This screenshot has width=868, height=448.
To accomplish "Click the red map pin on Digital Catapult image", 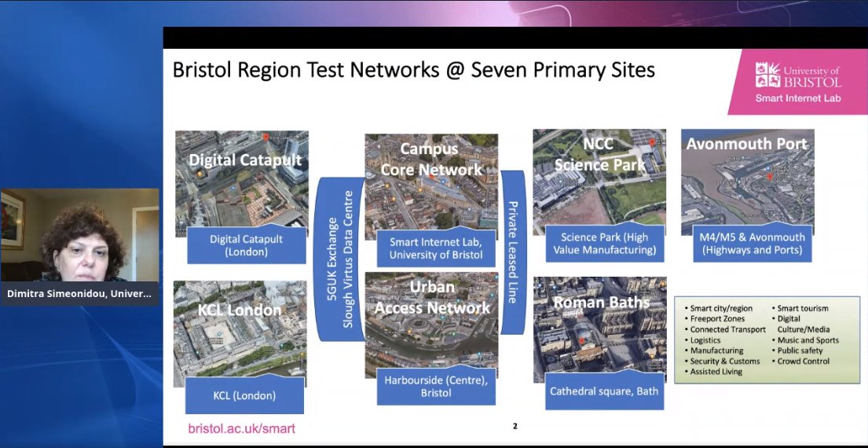I will point(266,138).
